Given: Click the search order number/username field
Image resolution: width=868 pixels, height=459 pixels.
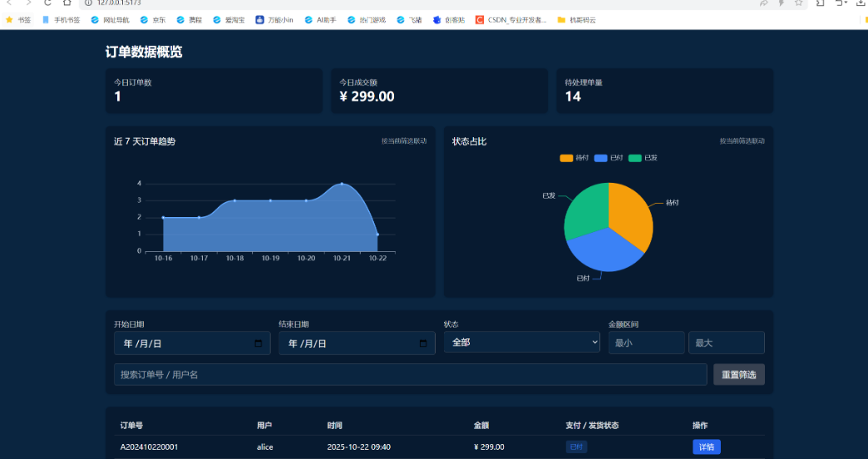Looking at the screenshot, I should (x=410, y=375).
